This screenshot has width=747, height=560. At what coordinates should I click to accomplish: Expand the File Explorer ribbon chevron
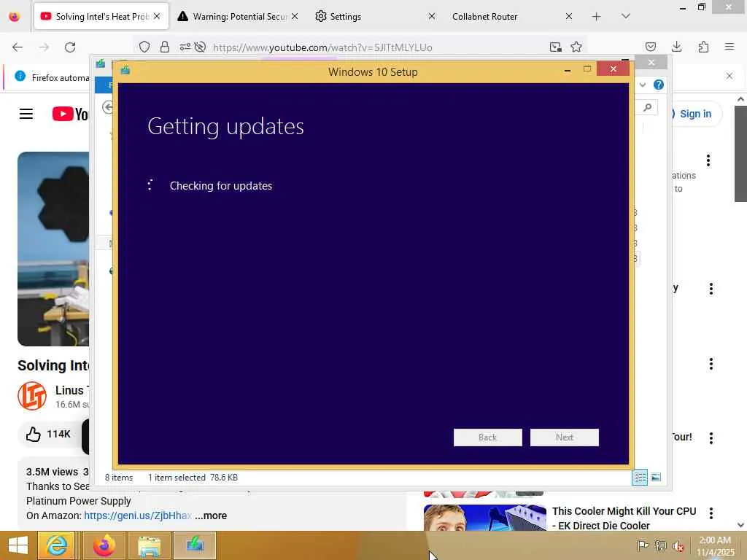(643, 85)
